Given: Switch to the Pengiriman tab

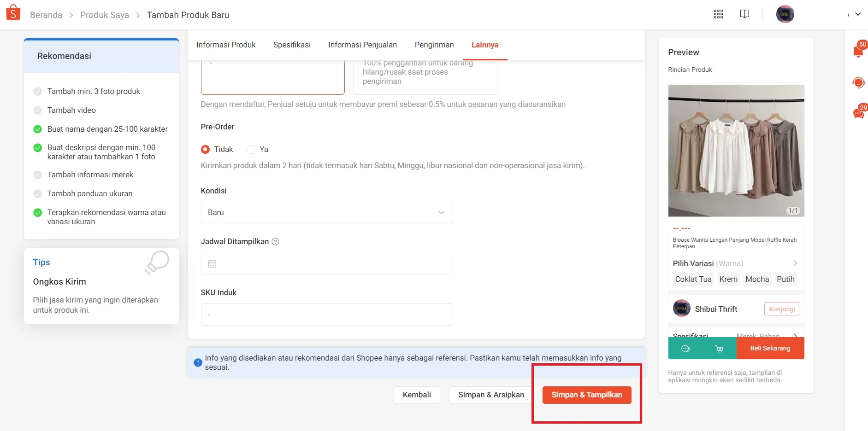Looking at the screenshot, I should pyautogui.click(x=434, y=45).
